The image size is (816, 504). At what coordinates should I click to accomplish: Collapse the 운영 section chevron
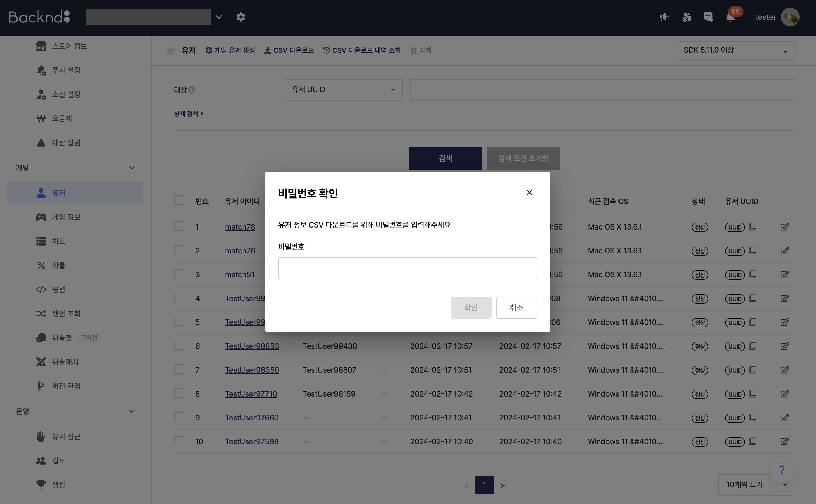click(x=132, y=411)
